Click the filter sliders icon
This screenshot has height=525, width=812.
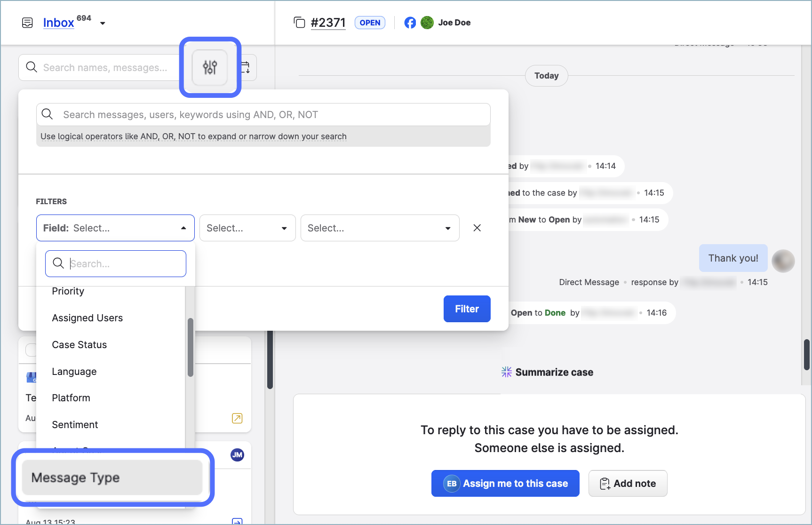(210, 67)
